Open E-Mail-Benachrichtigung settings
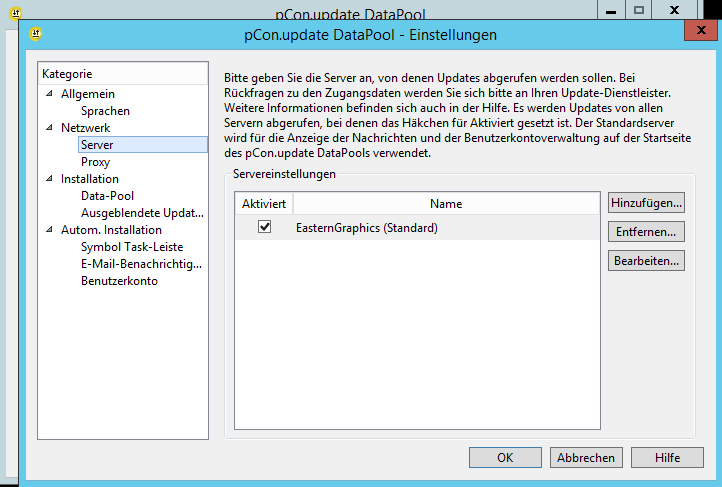722x487 pixels. pos(141,264)
